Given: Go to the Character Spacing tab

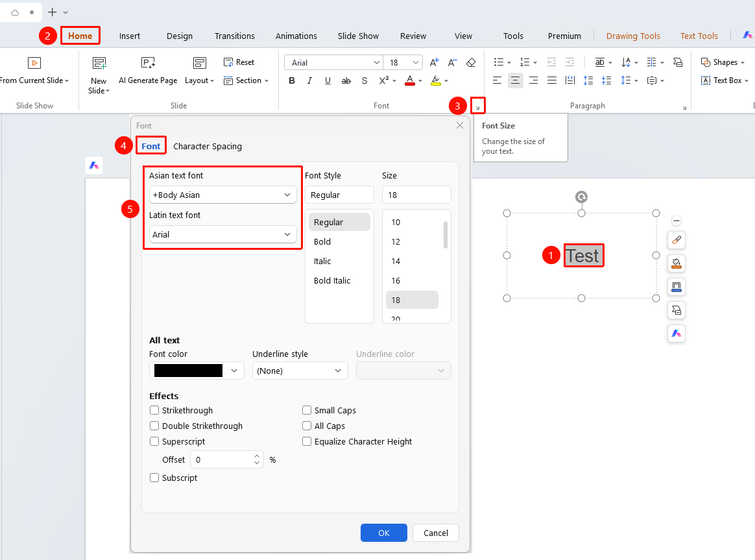Looking at the screenshot, I should (208, 147).
